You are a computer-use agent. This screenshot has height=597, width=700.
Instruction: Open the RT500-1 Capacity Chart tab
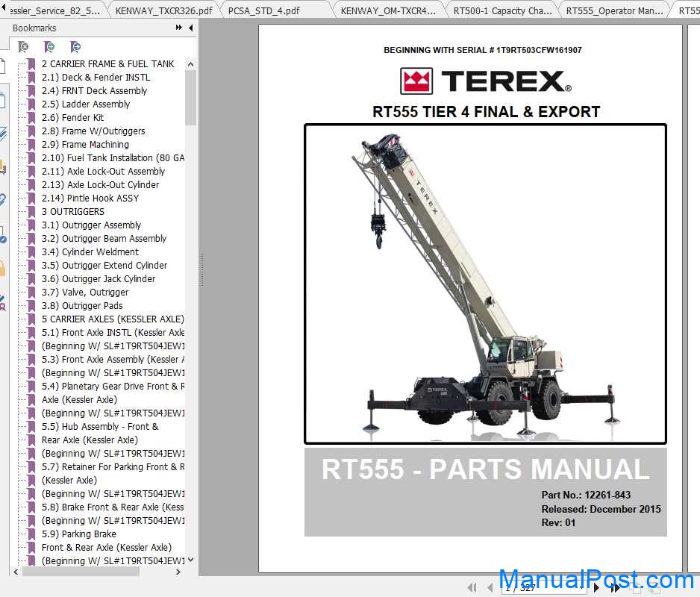pyautogui.click(x=502, y=10)
